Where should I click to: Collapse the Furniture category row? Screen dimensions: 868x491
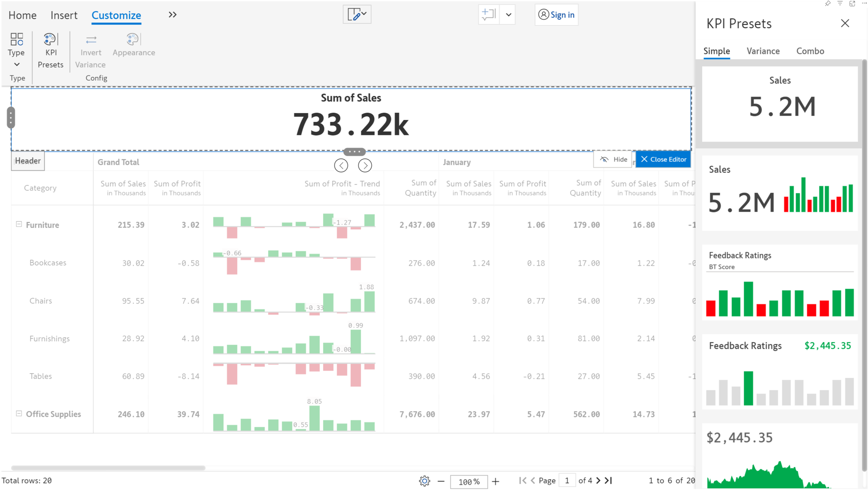click(x=19, y=224)
